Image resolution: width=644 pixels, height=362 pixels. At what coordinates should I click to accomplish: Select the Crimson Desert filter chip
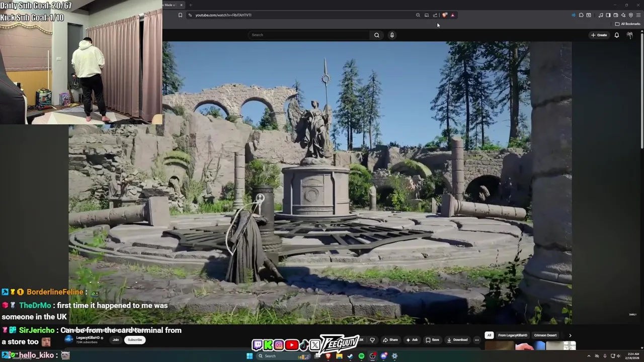545,335
